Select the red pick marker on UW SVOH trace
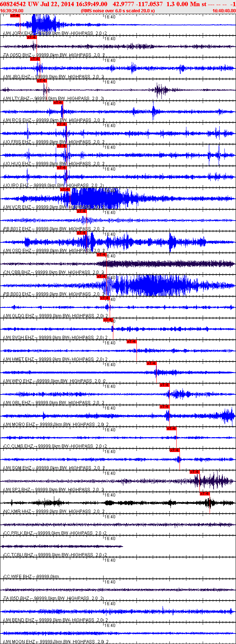Image resolution: width=236 pixels, height=644 pixels. (108, 320)
